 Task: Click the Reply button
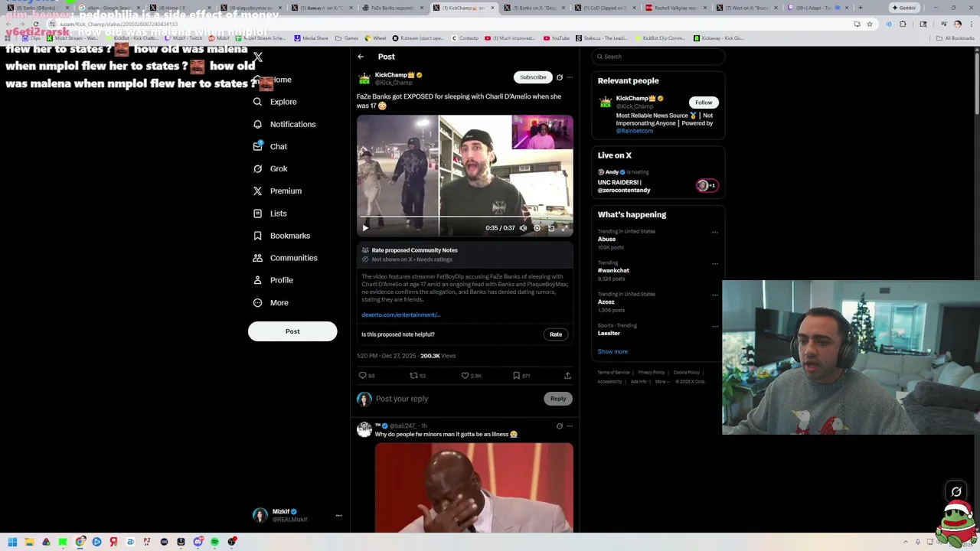click(x=558, y=399)
